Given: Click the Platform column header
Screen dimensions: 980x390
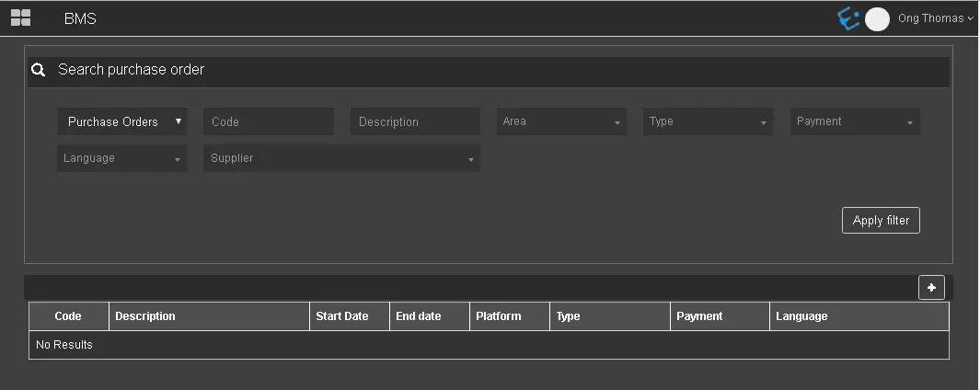Looking at the screenshot, I should tap(499, 316).
